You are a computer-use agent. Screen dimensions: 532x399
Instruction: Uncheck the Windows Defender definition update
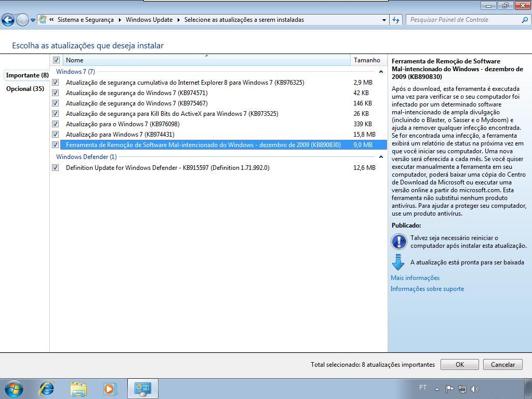(x=56, y=168)
